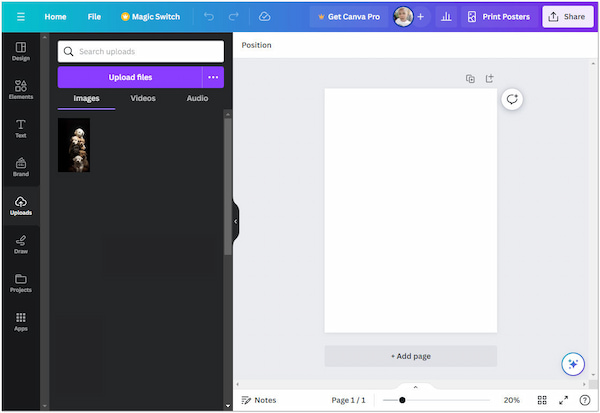Focus the Search uploads field

point(141,51)
